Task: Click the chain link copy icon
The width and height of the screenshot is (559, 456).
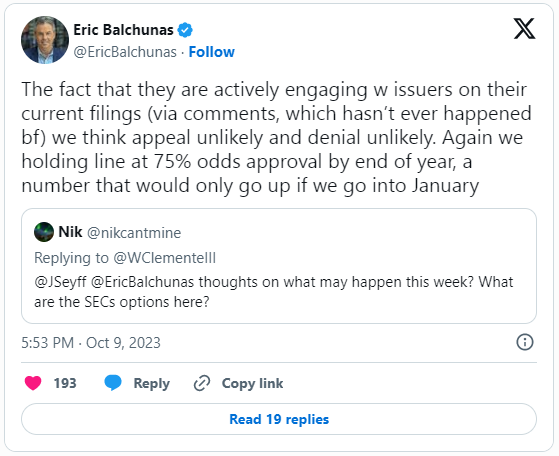Action: (x=202, y=383)
